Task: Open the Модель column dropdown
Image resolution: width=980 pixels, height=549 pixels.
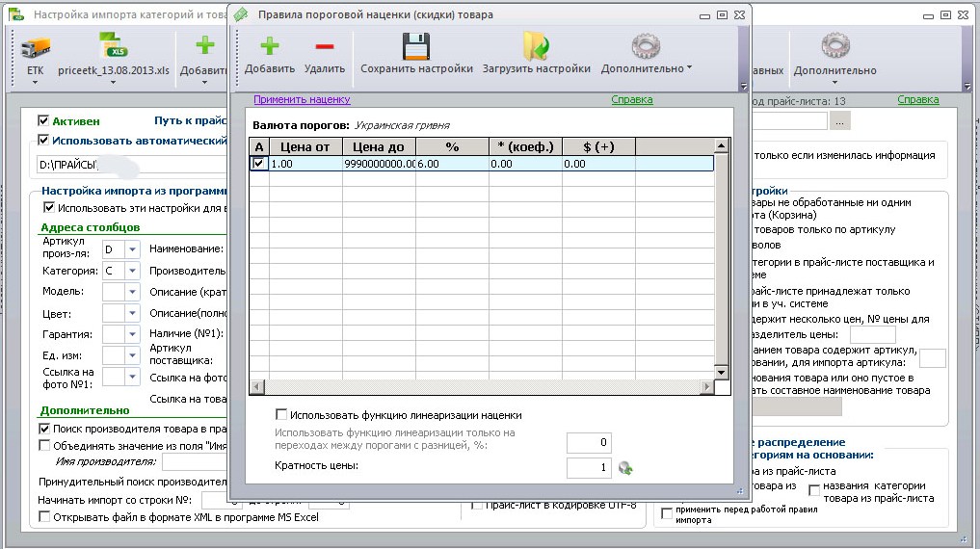Action: click(x=132, y=292)
